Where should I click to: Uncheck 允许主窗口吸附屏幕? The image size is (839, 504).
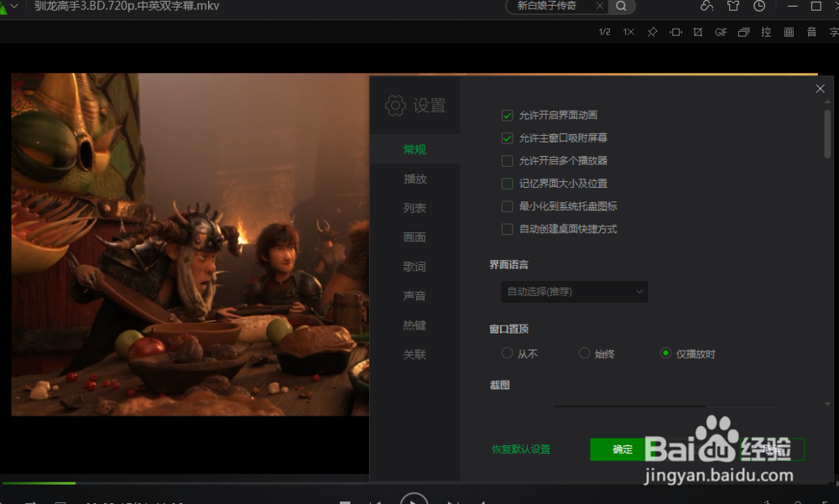tap(508, 138)
